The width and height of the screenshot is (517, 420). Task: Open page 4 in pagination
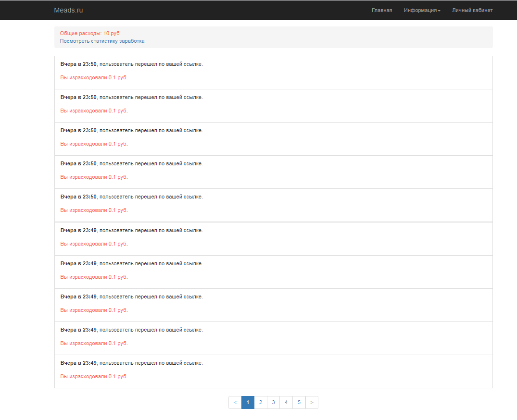pos(286,402)
